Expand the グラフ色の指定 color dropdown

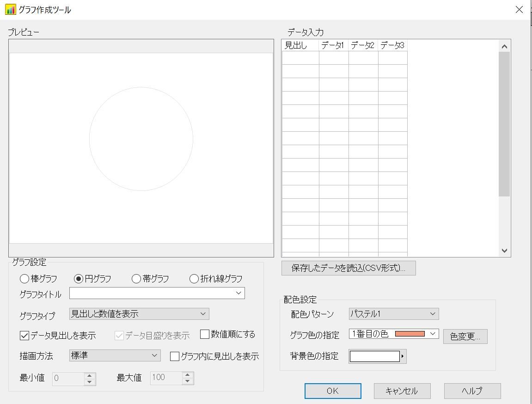click(x=433, y=333)
